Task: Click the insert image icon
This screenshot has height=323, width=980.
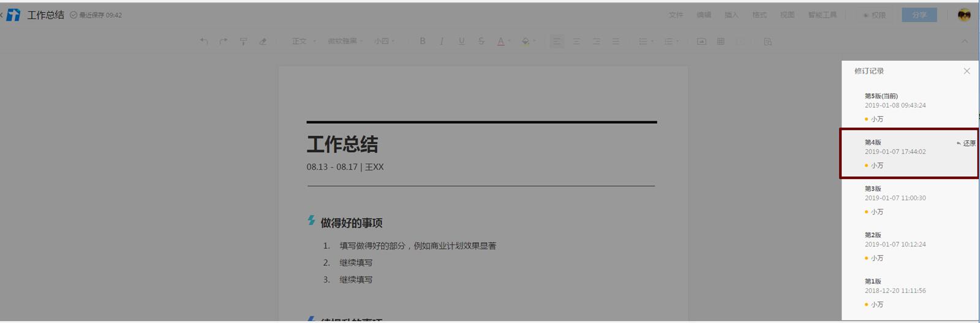Action: click(701, 41)
